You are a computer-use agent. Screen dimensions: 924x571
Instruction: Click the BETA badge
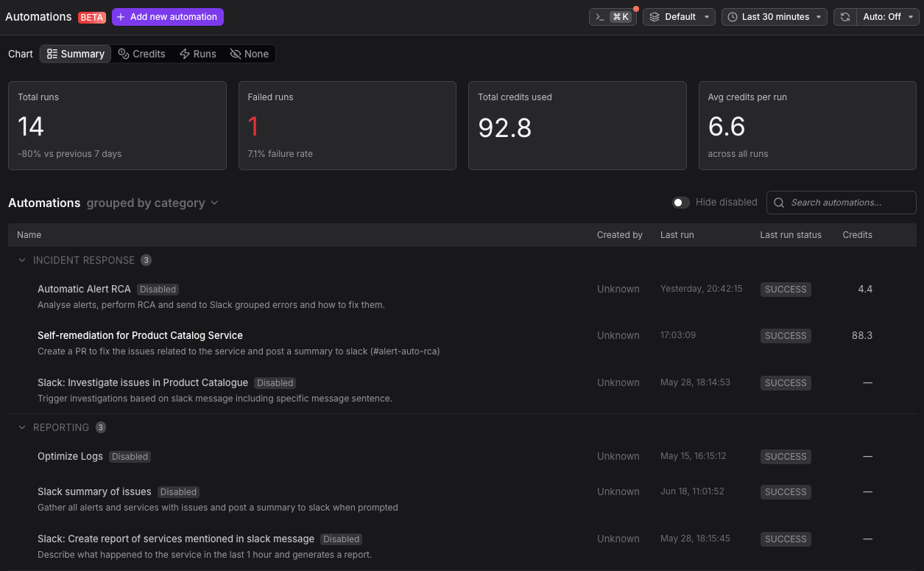(x=92, y=17)
